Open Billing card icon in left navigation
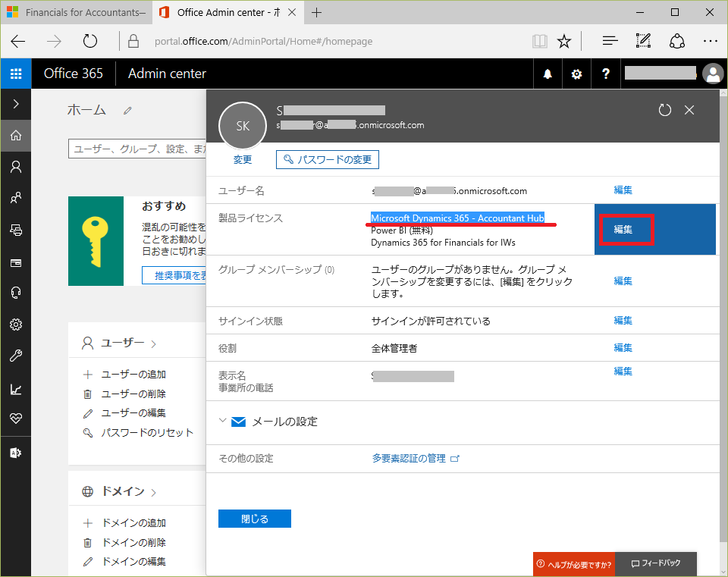Screen dimensions: 728x577 click(16, 263)
